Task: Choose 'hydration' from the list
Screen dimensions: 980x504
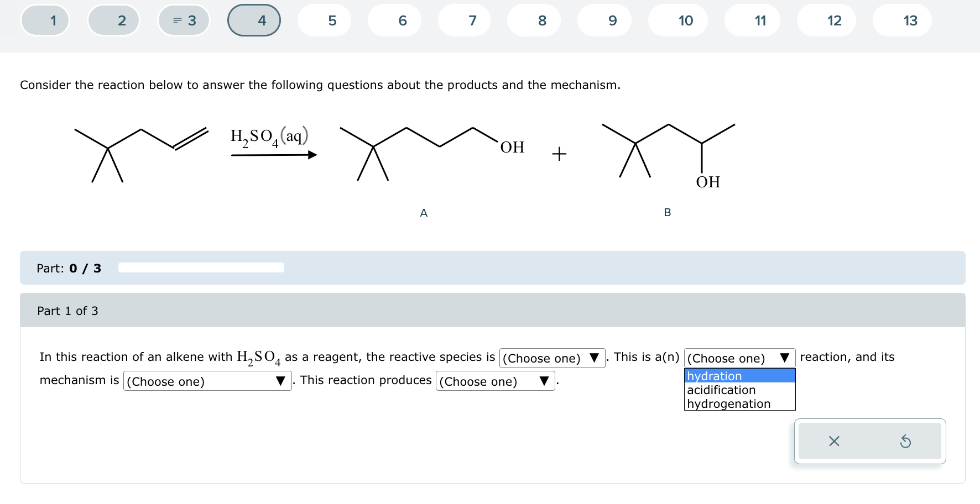Action: tap(739, 376)
